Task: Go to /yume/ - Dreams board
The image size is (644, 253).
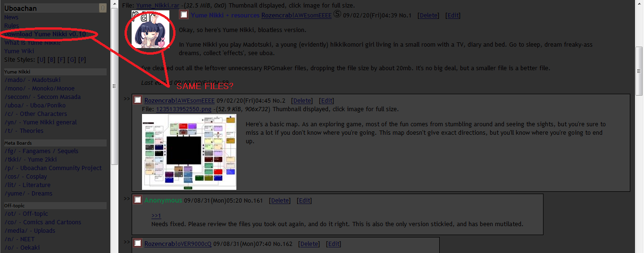Action: tap(28, 194)
